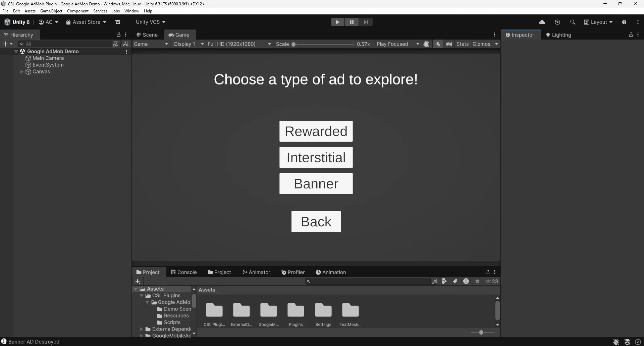
Task: Click the Play mode button
Action: coord(337,22)
